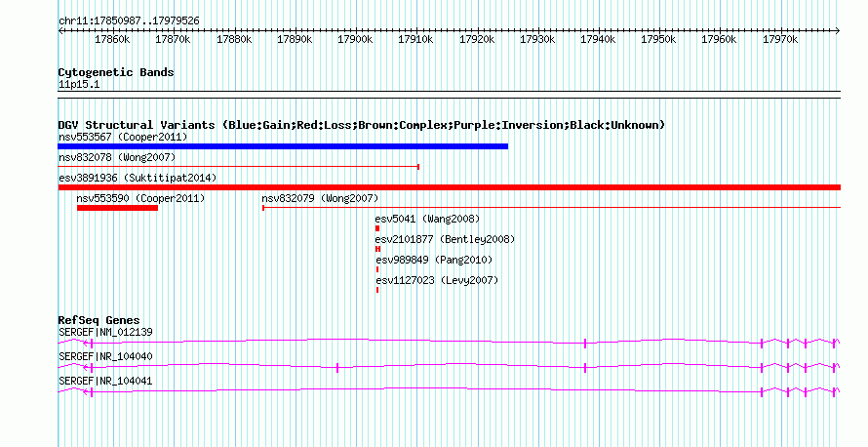Click the thin red nsv832078 variant line
This screenshot has width=868, height=447.
239,167
